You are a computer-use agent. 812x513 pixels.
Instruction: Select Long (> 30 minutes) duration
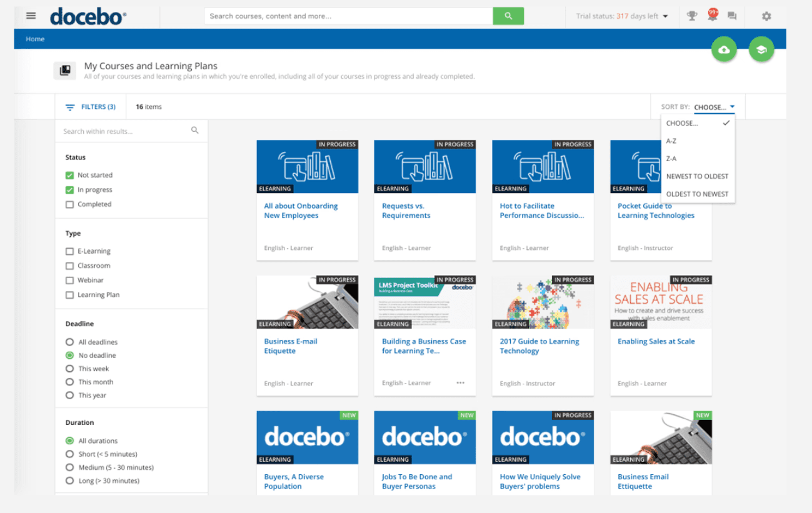[x=69, y=481]
